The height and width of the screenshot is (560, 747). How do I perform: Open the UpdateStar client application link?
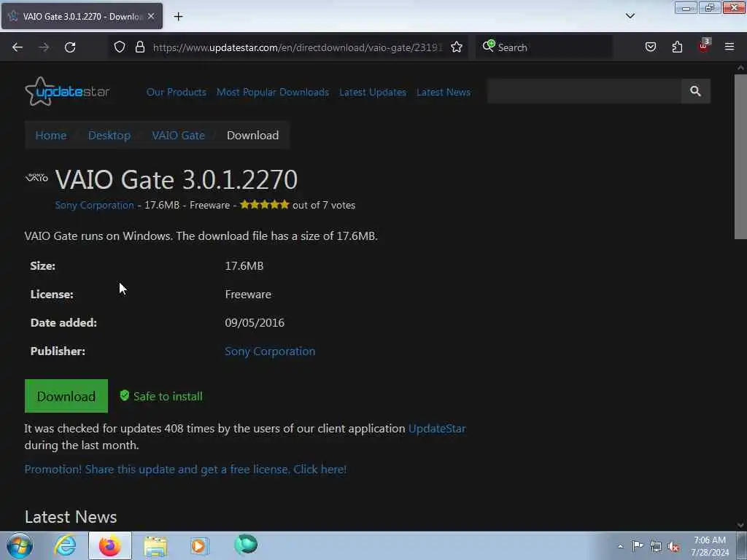tap(437, 429)
